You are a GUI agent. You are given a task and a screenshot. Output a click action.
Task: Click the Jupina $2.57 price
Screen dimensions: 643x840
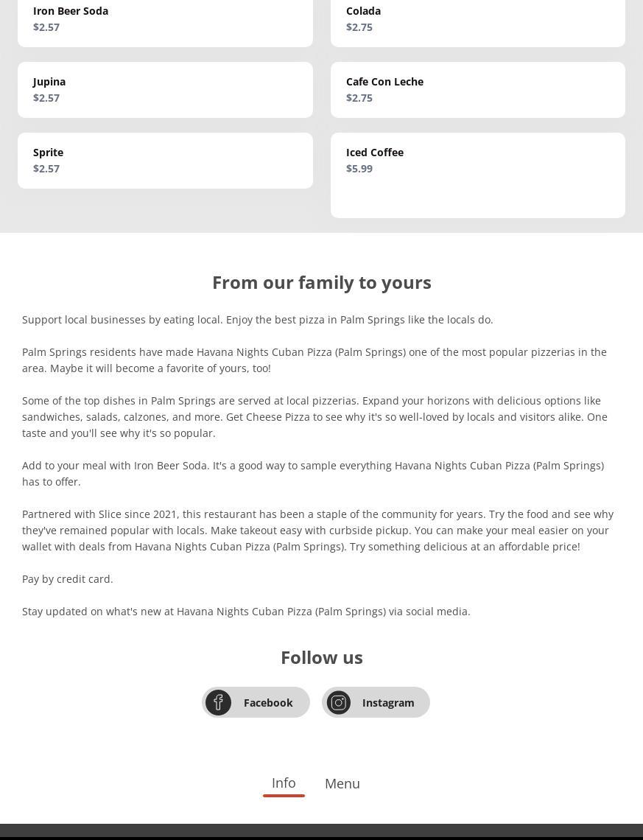click(x=46, y=98)
